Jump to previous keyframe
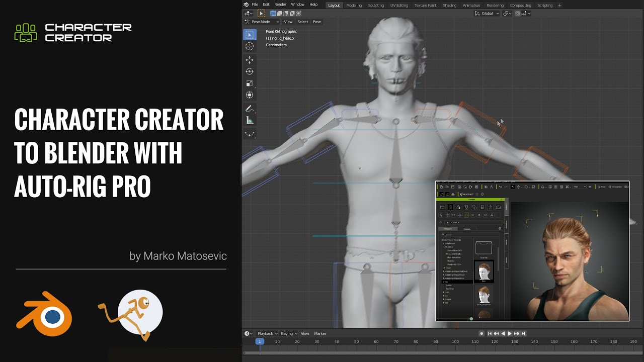 coord(497,333)
